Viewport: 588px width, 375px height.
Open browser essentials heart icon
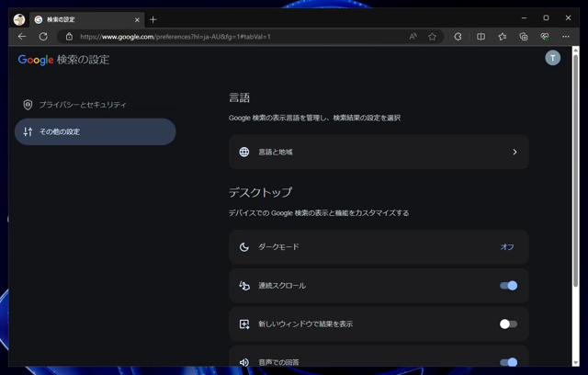(545, 37)
